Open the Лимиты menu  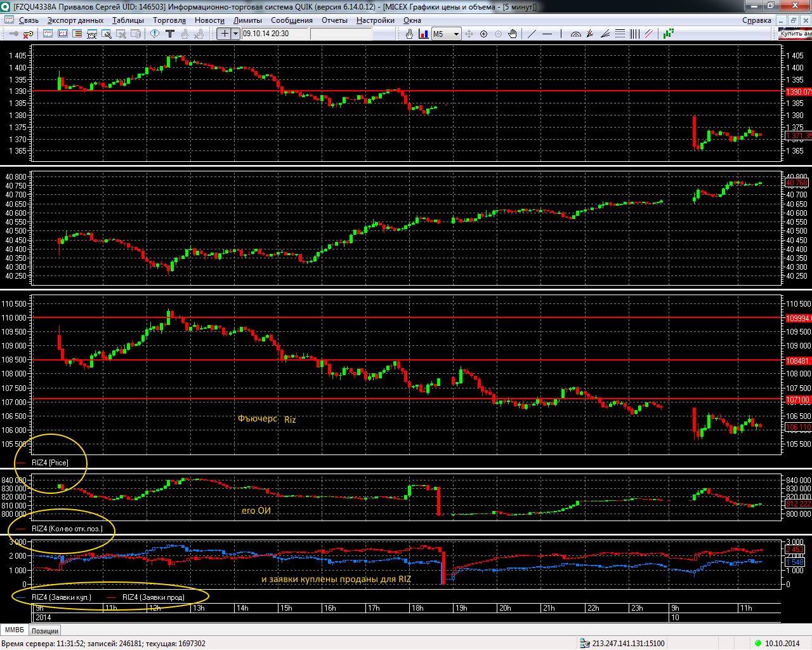point(247,20)
